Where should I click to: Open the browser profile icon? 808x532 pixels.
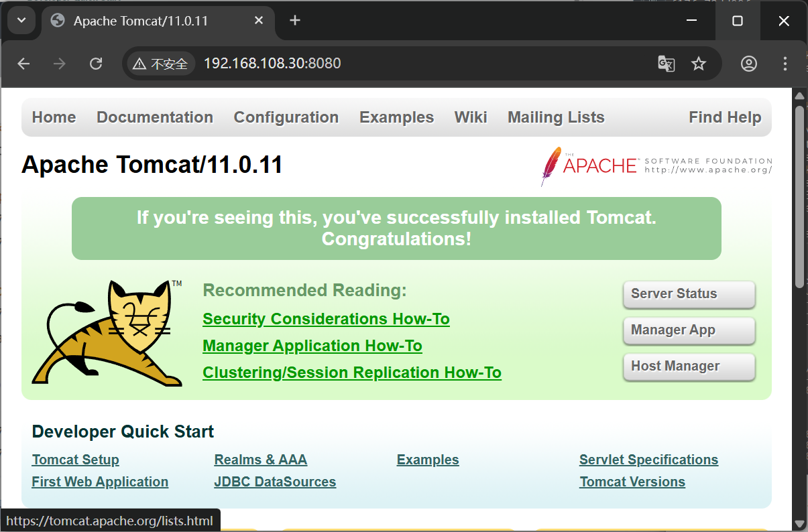pyautogui.click(x=749, y=64)
